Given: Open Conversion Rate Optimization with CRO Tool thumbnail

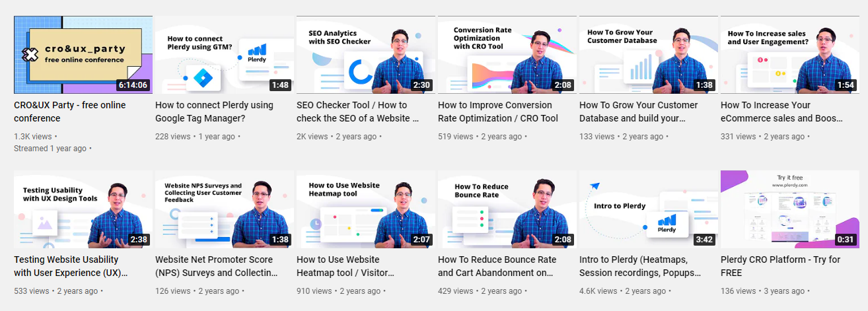Looking at the screenshot, I should [507, 55].
